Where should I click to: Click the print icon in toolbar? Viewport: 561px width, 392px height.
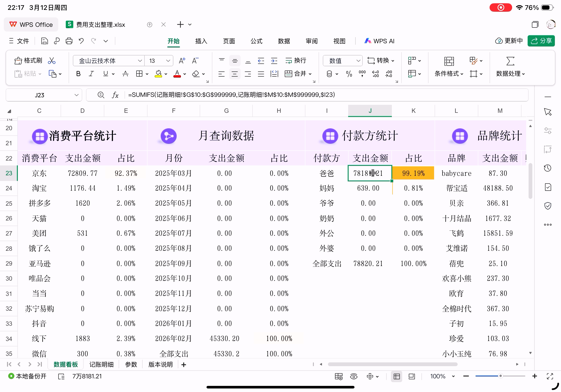coord(69,41)
